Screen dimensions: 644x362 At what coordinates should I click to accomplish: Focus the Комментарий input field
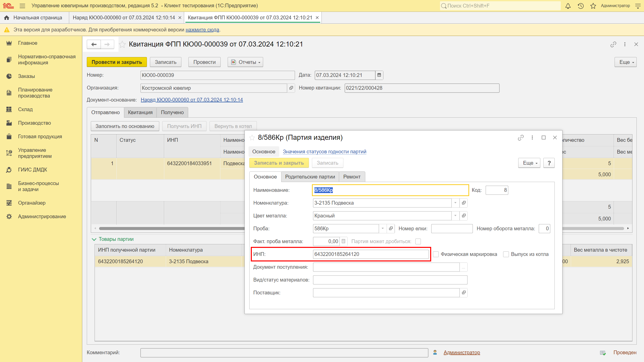pos(284,353)
